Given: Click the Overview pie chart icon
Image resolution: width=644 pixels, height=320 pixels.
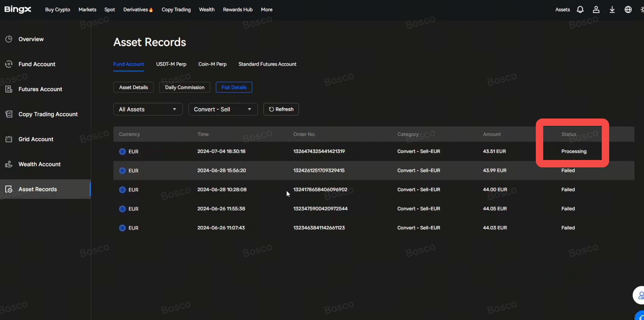Looking at the screenshot, I should pyautogui.click(x=9, y=39).
